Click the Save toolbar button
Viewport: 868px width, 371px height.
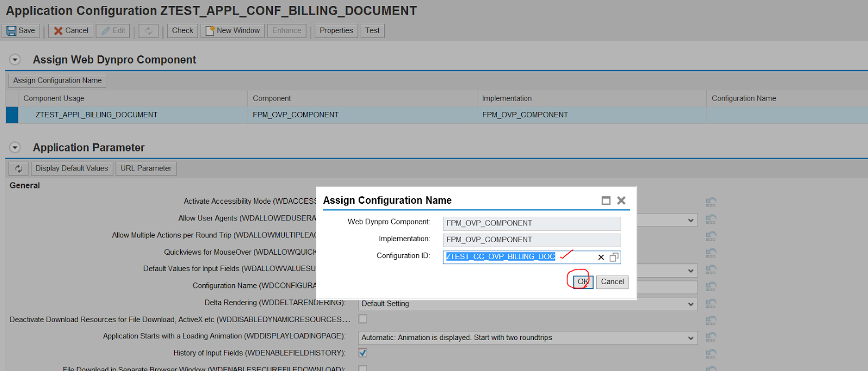click(21, 31)
